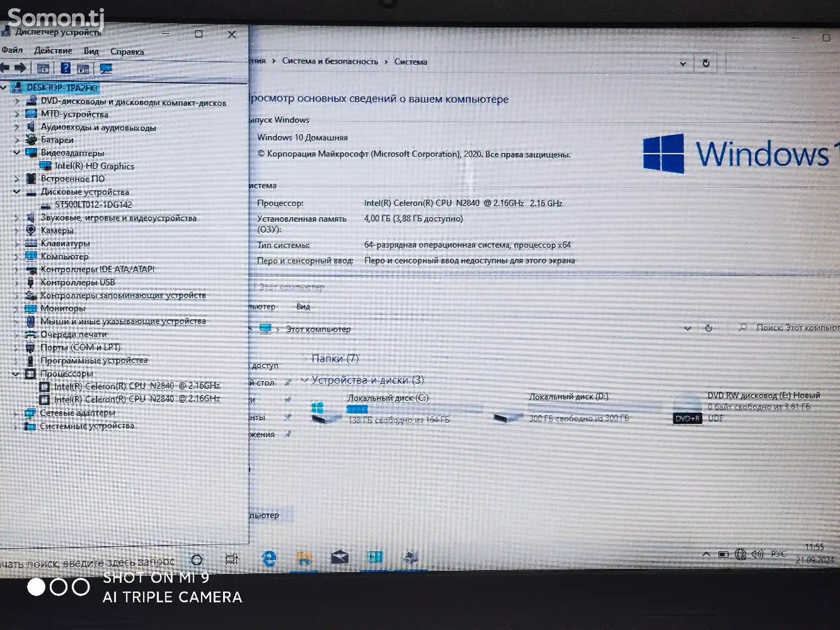This screenshot has height=630, width=840.
Task: Select Локальный диск (D:) drive
Action: pyautogui.click(x=577, y=407)
